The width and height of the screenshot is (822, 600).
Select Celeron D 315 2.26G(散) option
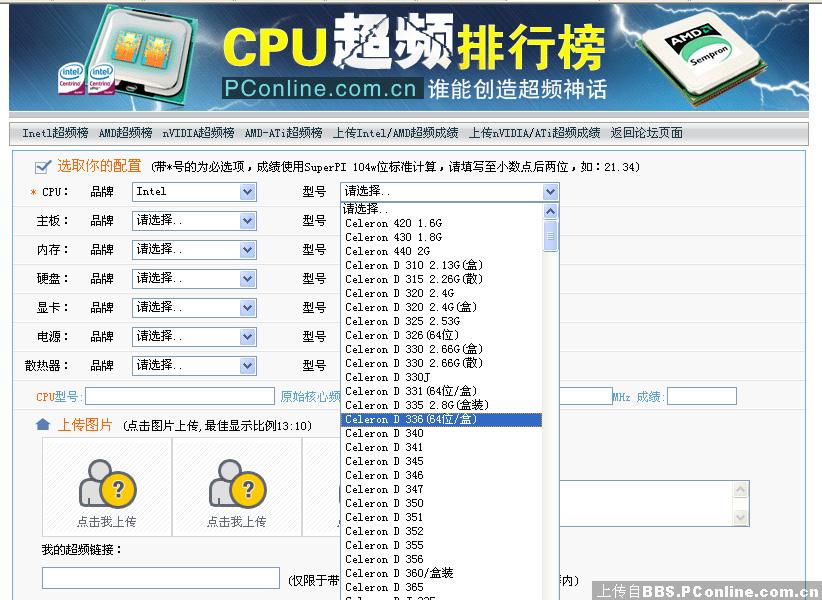click(441, 279)
